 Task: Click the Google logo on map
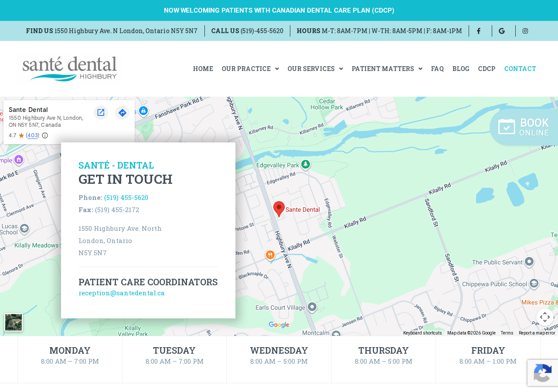[x=279, y=325]
